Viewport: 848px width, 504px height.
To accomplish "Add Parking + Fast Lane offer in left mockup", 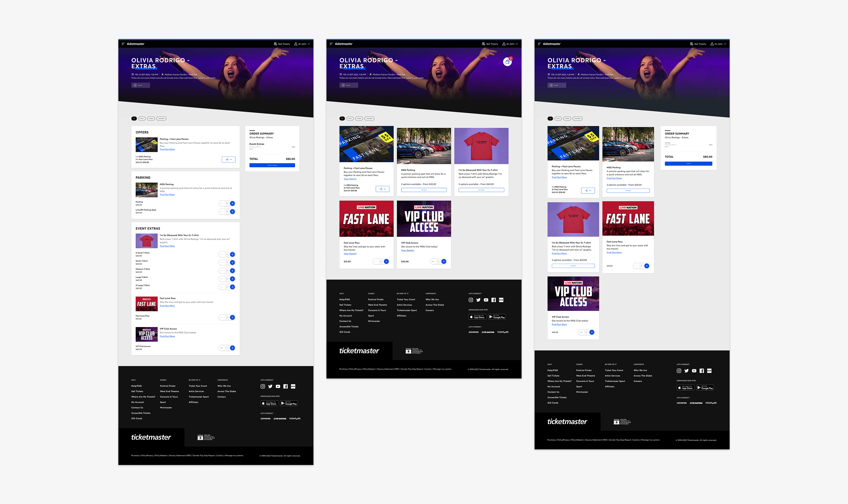I will coord(229,159).
